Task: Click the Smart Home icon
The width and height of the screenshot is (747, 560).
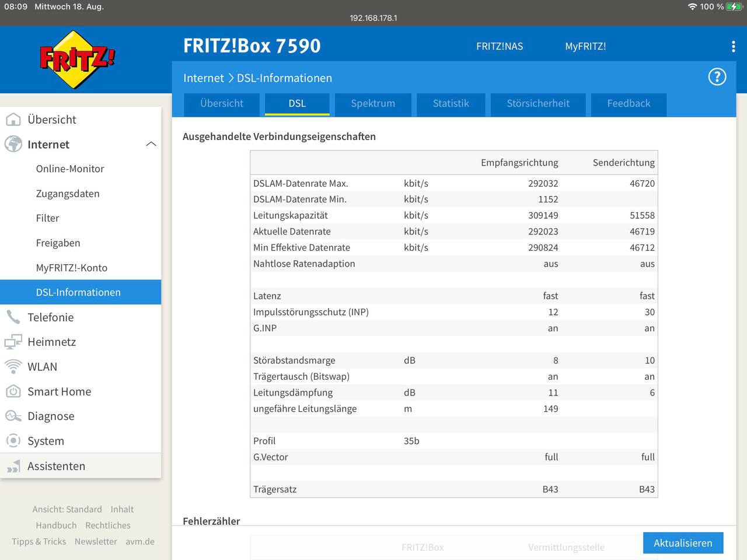Action: tap(13, 391)
